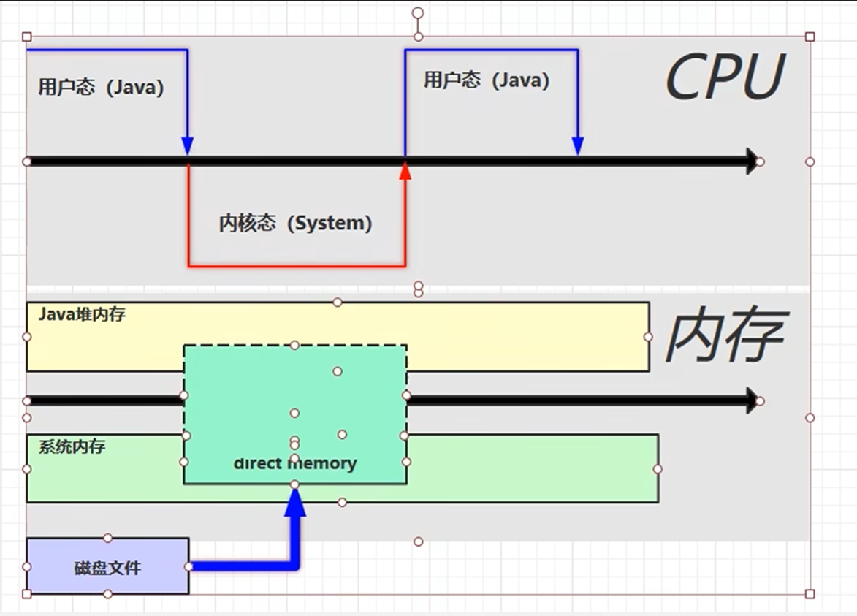The height and width of the screenshot is (616, 857).
Task: Select the large italic CPU heading
Action: (x=725, y=77)
